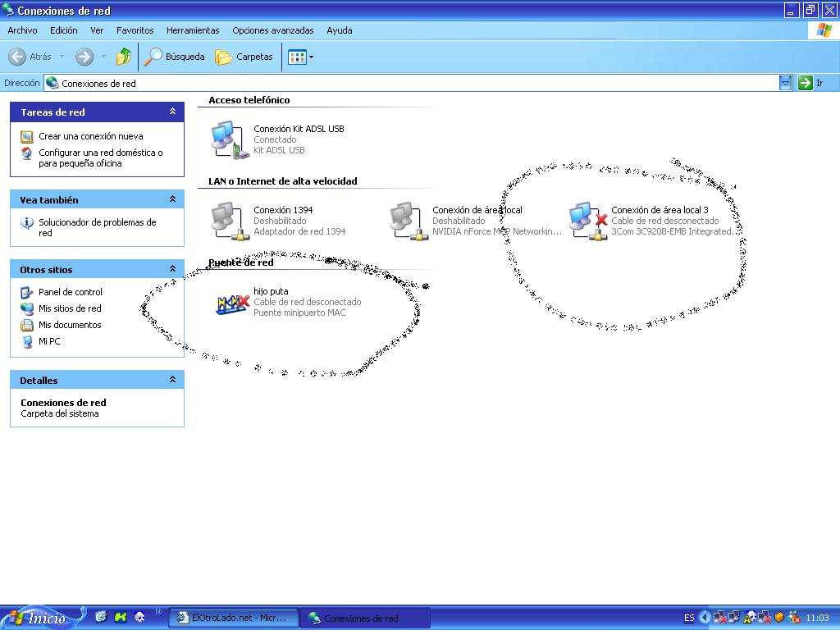Click the Mis sitios de red icon
The width and height of the screenshot is (840, 630).
[27, 308]
